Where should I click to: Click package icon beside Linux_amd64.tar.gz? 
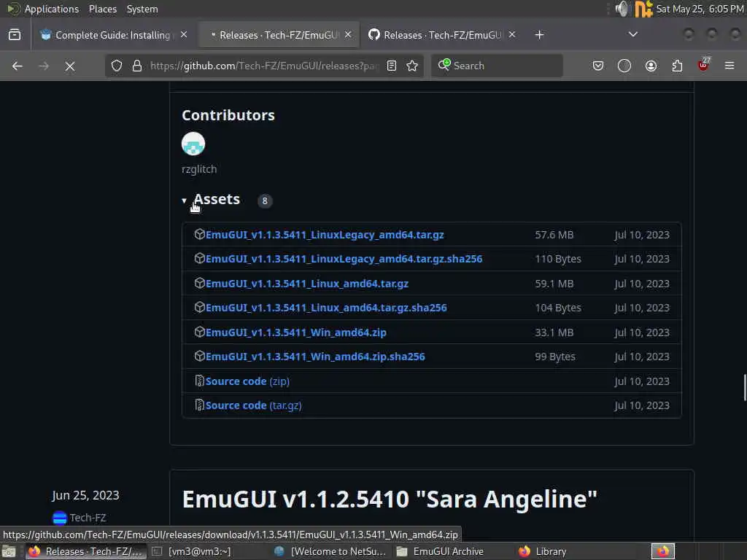click(x=200, y=283)
